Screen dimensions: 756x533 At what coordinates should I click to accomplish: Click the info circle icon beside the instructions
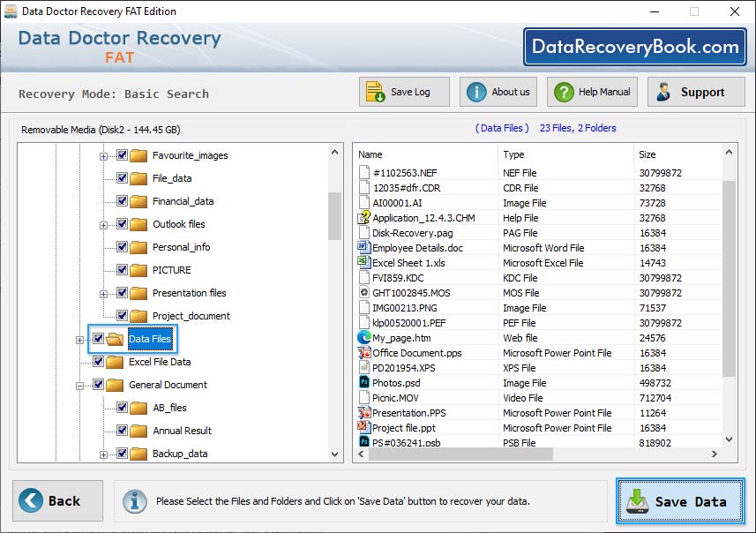tap(134, 500)
